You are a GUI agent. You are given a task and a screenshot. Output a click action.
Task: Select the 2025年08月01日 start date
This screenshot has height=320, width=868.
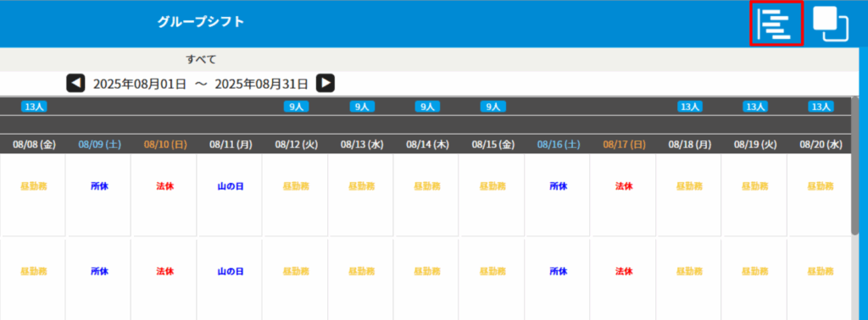[x=140, y=84]
